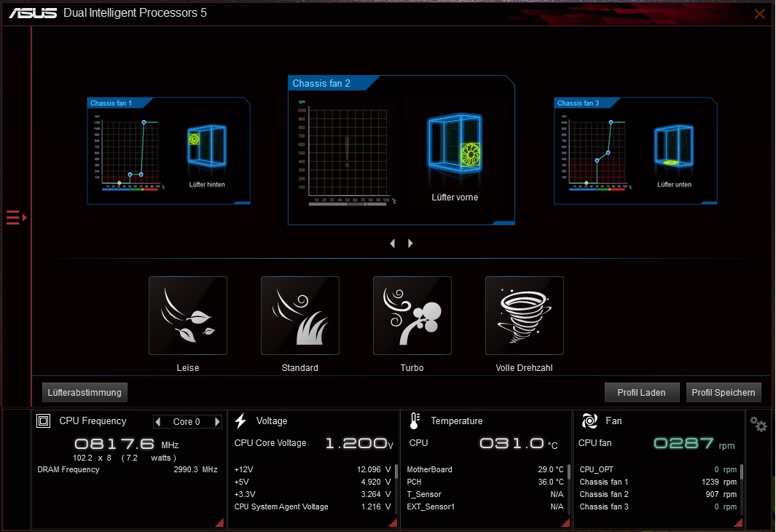Click the Chassis fan 2 rpm row

point(658,494)
